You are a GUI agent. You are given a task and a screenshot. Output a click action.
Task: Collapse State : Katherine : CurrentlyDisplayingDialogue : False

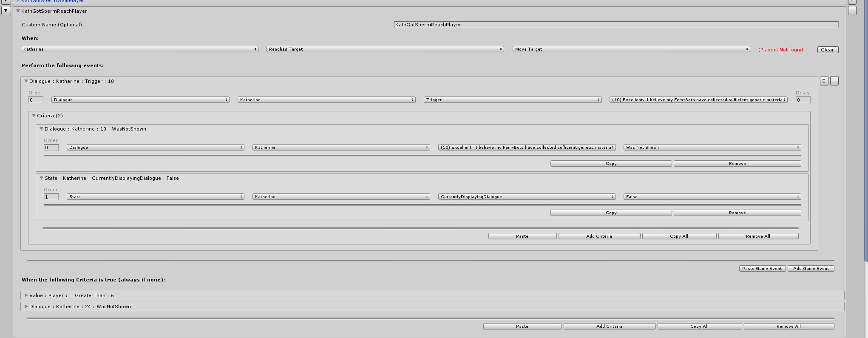pyautogui.click(x=41, y=178)
